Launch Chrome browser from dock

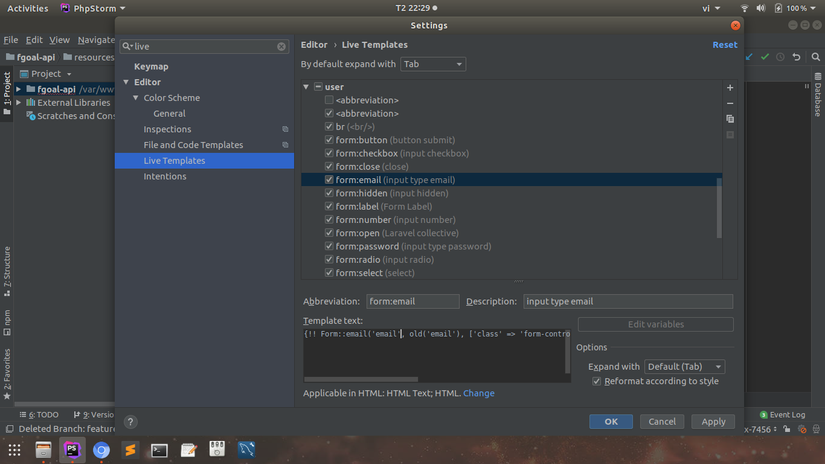(x=101, y=450)
